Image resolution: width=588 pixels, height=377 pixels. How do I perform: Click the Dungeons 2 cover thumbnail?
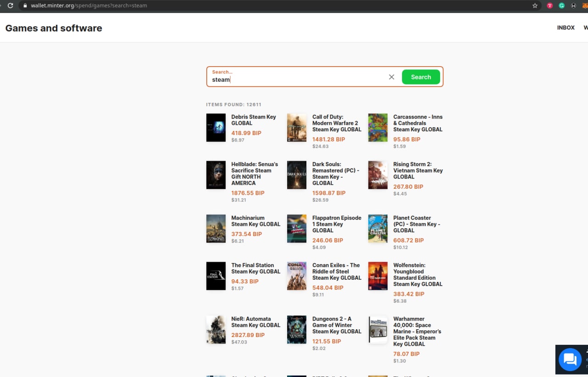click(x=297, y=330)
